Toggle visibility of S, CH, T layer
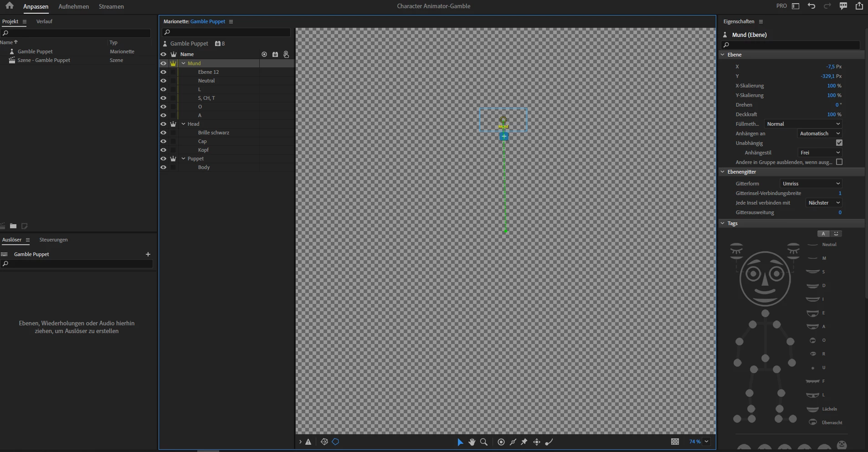 pyautogui.click(x=163, y=98)
